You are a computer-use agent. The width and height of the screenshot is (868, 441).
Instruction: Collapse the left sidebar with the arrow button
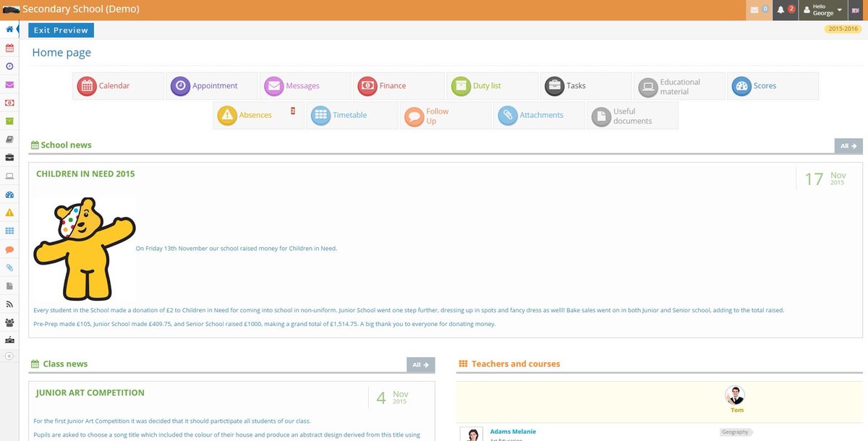point(9,356)
